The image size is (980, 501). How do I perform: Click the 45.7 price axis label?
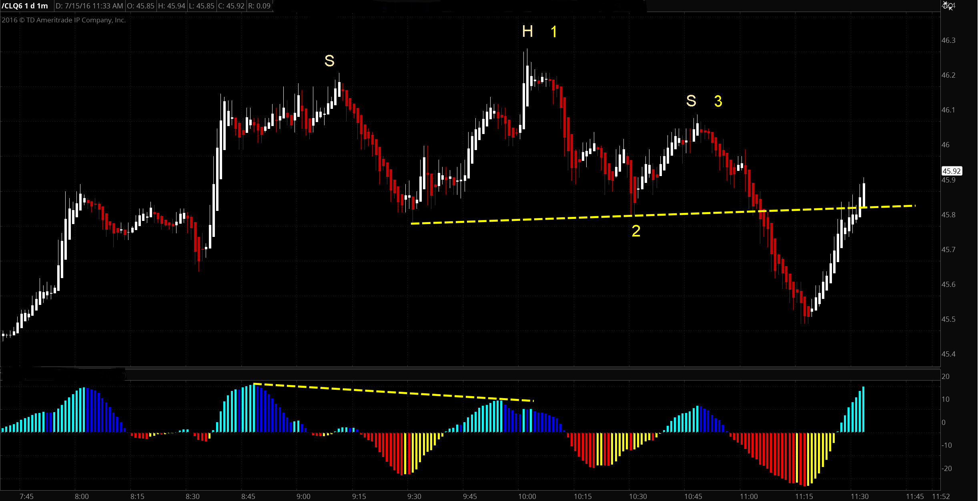point(948,250)
